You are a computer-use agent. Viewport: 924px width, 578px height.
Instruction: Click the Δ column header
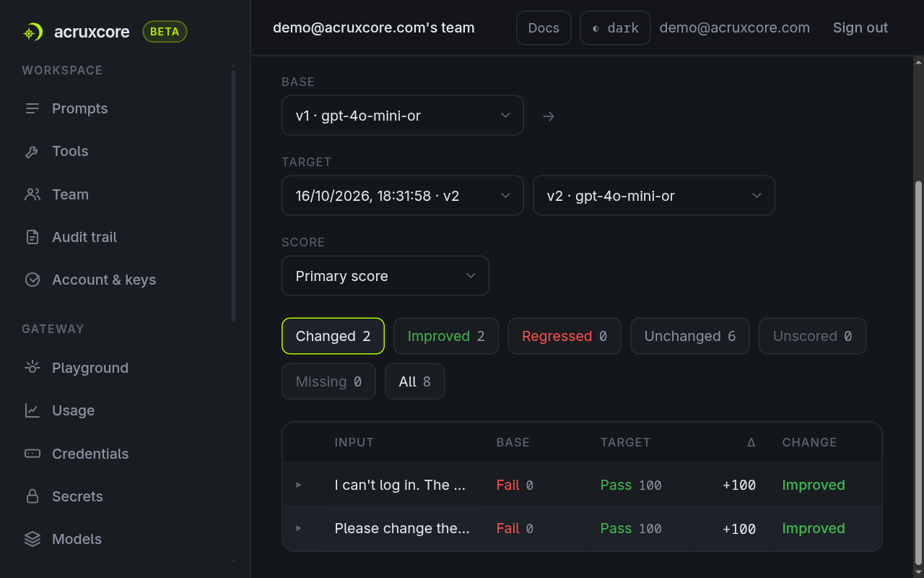[751, 442]
